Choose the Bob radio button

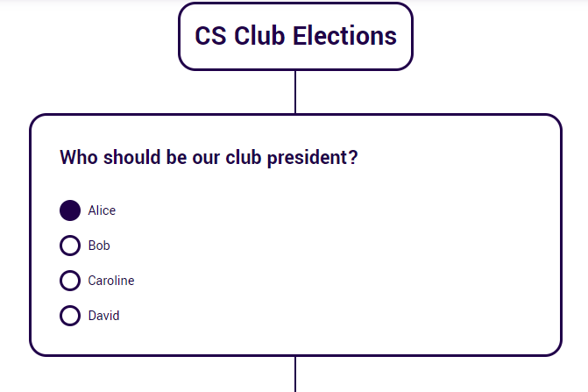(x=70, y=246)
